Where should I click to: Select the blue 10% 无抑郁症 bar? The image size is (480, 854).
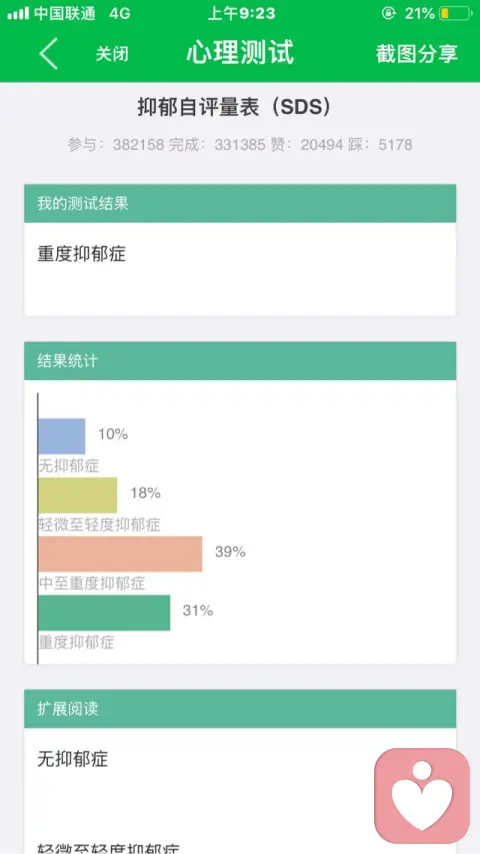[x=62, y=436]
